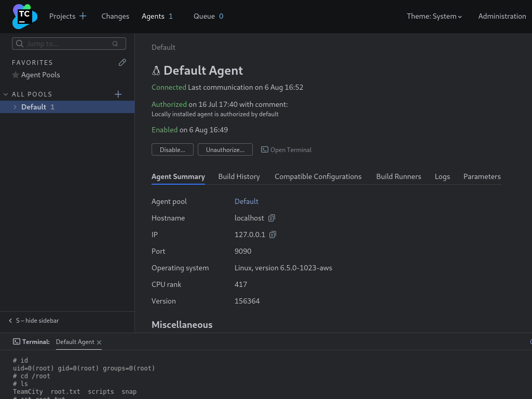This screenshot has width=532, height=399.
Task: Click the agent icon beside Default Agent heading
Action: point(156,71)
